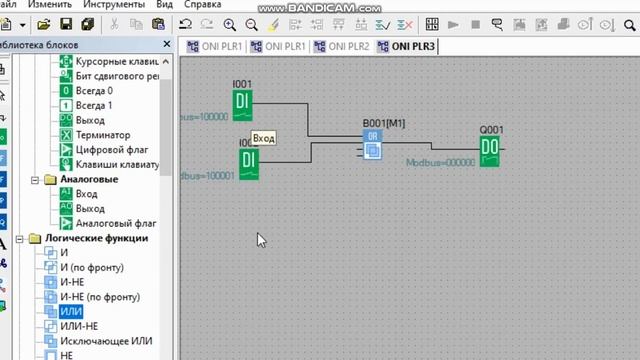Open the Инструменты menu

[x=114, y=4]
